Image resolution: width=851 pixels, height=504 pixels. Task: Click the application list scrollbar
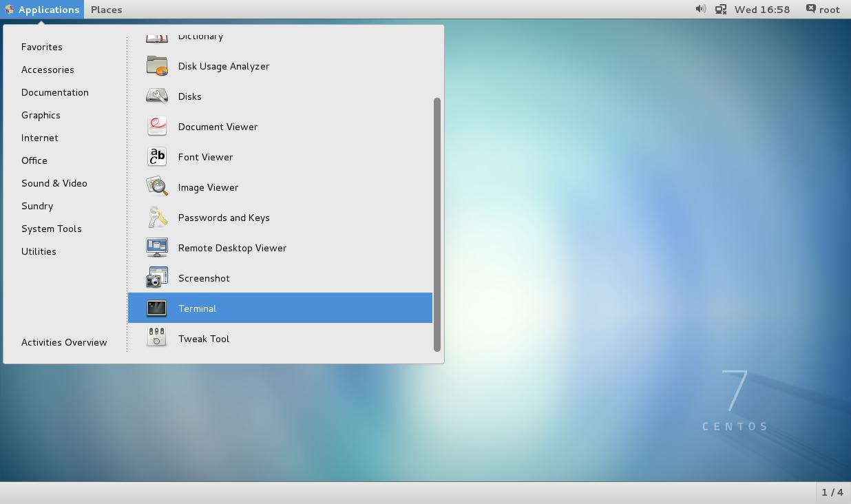(437, 224)
